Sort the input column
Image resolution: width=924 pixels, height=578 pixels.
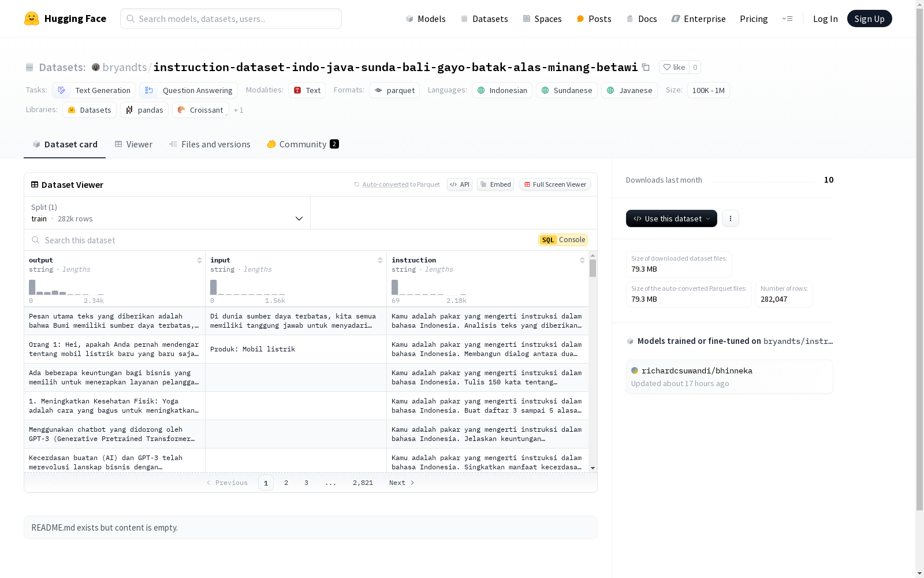click(x=380, y=260)
